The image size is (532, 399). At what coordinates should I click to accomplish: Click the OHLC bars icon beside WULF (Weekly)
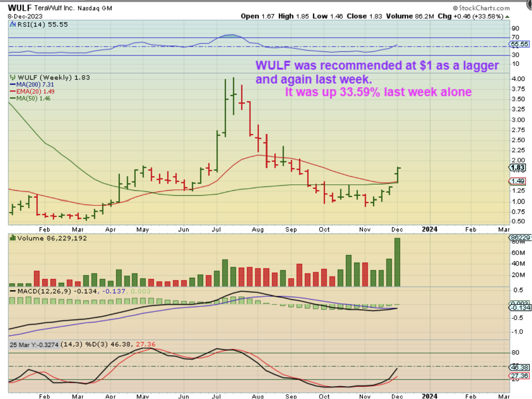12,78
